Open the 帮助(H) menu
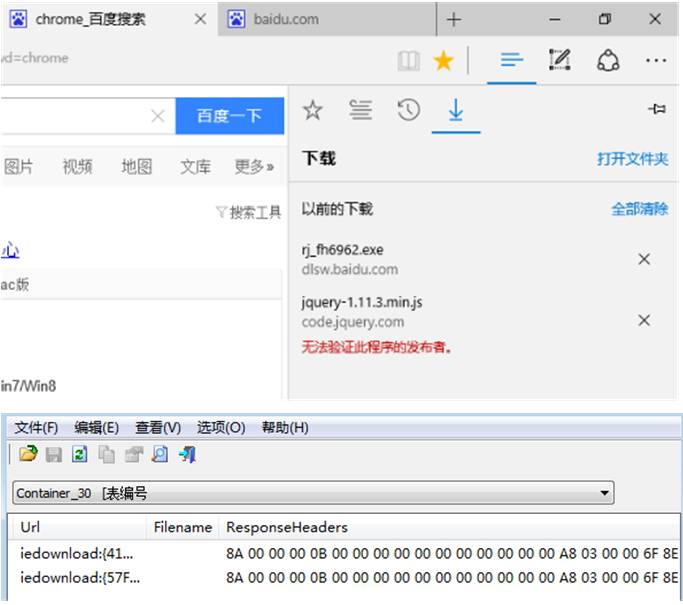The height and width of the screenshot is (605, 683). (285, 428)
